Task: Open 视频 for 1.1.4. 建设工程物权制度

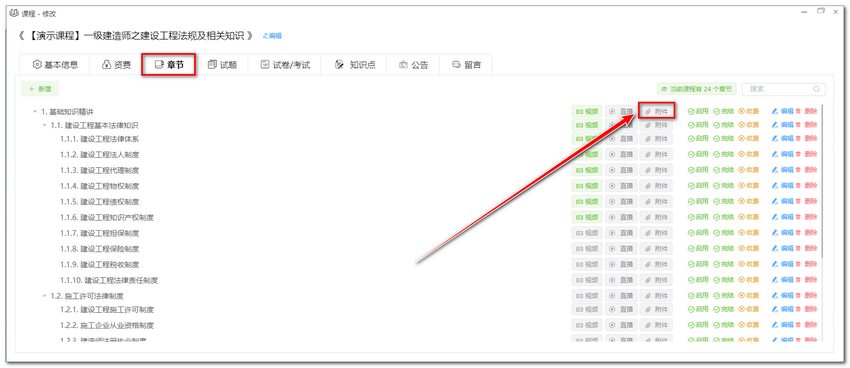Action: click(x=587, y=186)
